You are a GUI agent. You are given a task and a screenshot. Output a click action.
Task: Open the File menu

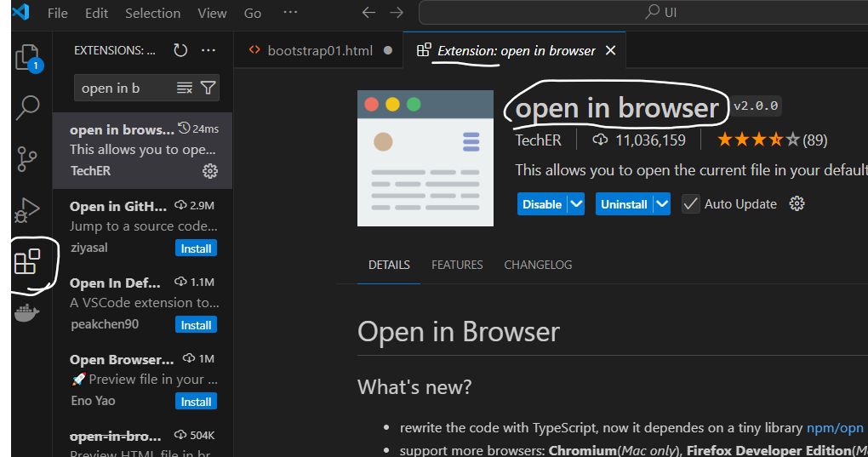tap(58, 13)
